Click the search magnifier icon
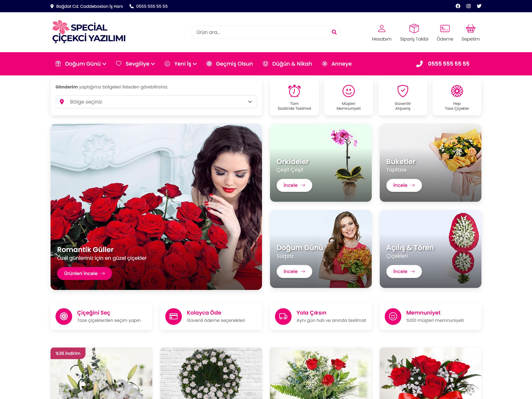 click(334, 32)
